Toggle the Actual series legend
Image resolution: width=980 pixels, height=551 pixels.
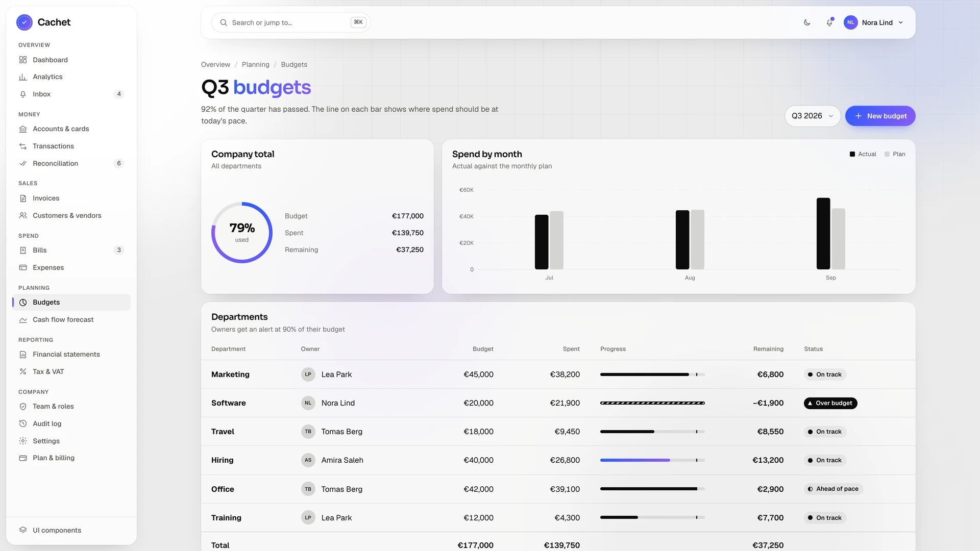pos(863,154)
